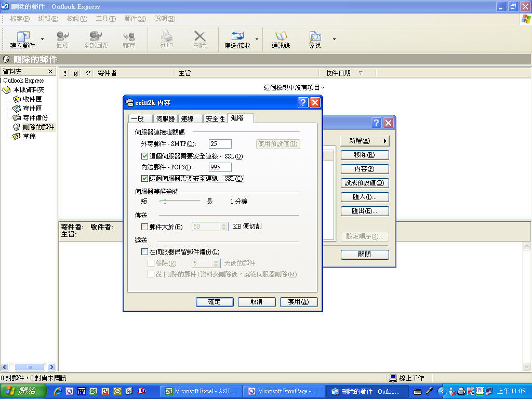The height and width of the screenshot is (399, 532).
Task: Click the 列印 (print) toolbar icon
Action: [x=166, y=39]
